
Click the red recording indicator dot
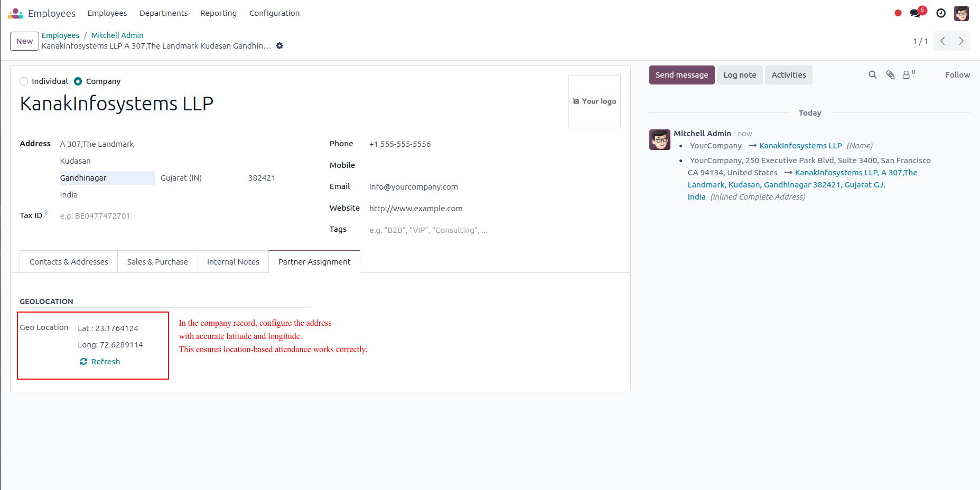point(898,13)
